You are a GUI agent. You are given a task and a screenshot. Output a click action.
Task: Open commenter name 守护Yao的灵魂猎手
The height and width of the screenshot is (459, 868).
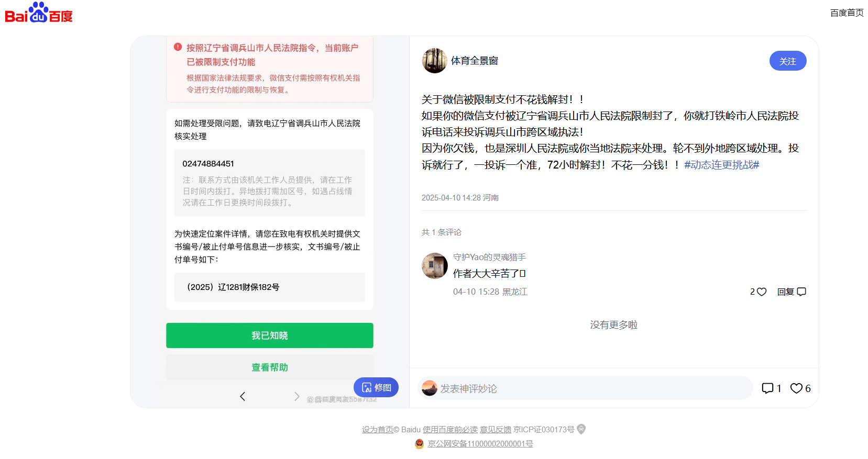coord(489,257)
